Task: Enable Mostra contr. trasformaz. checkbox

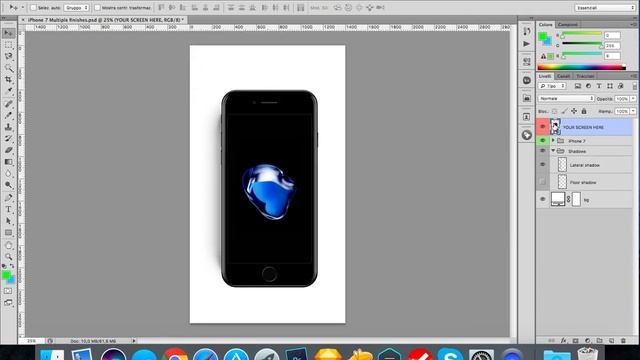Action: (x=97, y=8)
